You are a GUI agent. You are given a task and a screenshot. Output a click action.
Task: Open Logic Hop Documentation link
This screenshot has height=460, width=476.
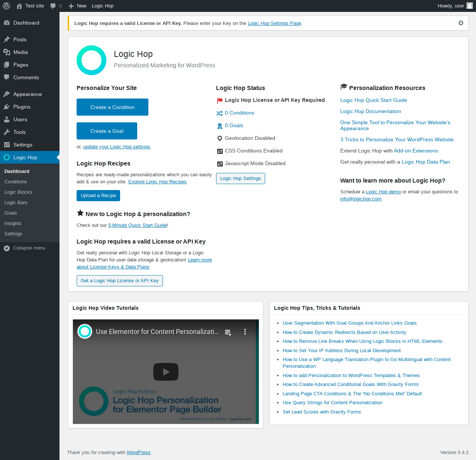(370, 112)
